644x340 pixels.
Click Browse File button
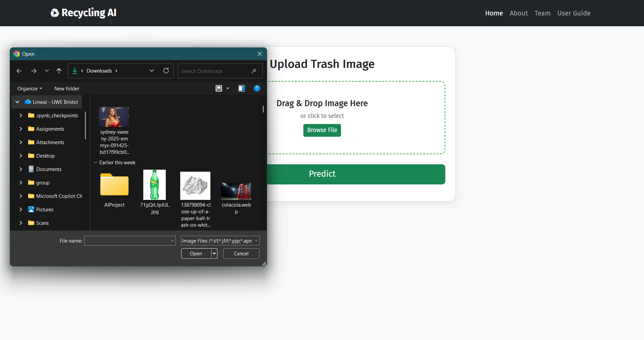tap(322, 130)
